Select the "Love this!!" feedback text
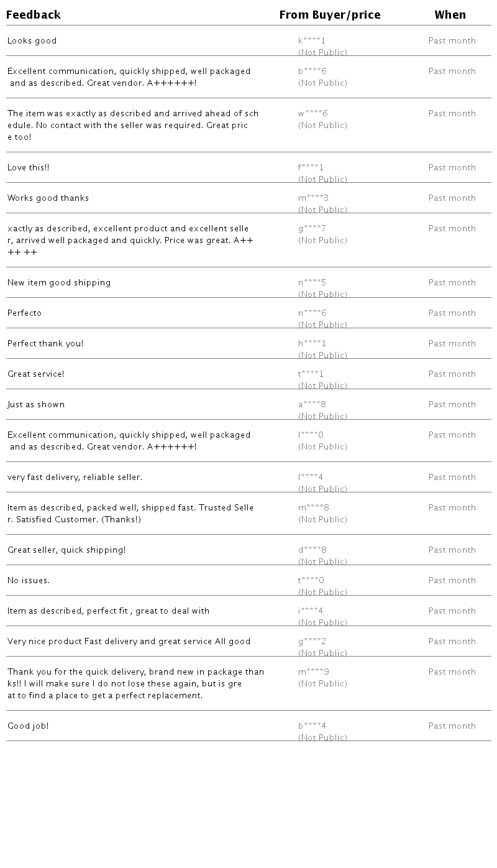This screenshot has width=497, height=868. (28, 168)
